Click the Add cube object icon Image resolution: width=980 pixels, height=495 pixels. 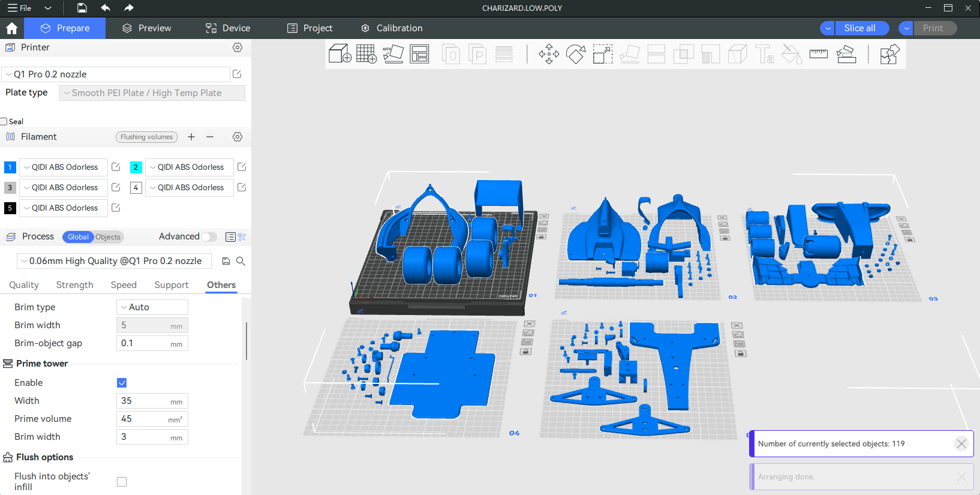click(340, 54)
